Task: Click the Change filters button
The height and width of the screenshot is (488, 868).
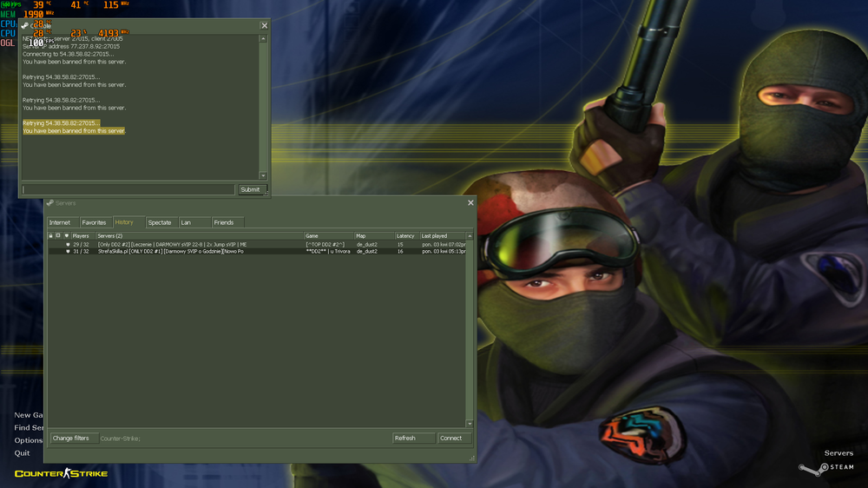Action: pyautogui.click(x=74, y=439)
